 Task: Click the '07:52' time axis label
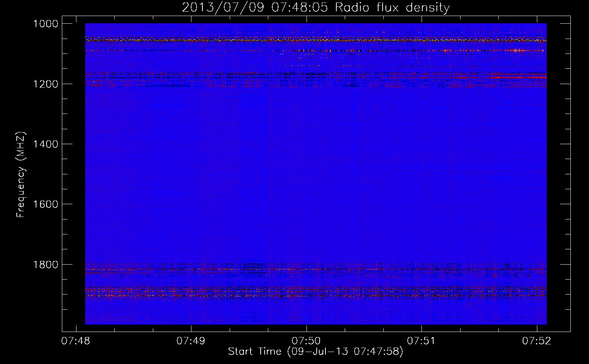pos(537,341)
